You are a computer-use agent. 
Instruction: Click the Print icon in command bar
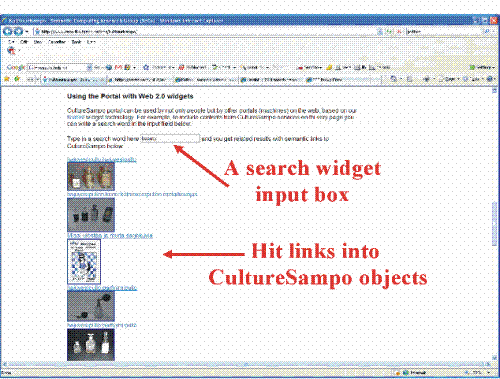(426, 79)
